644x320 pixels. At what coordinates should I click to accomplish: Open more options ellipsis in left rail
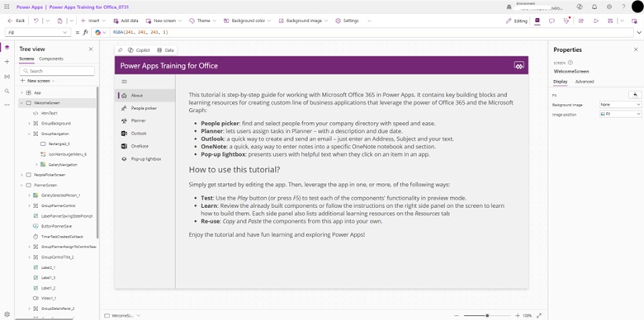(x=7, y=105)
